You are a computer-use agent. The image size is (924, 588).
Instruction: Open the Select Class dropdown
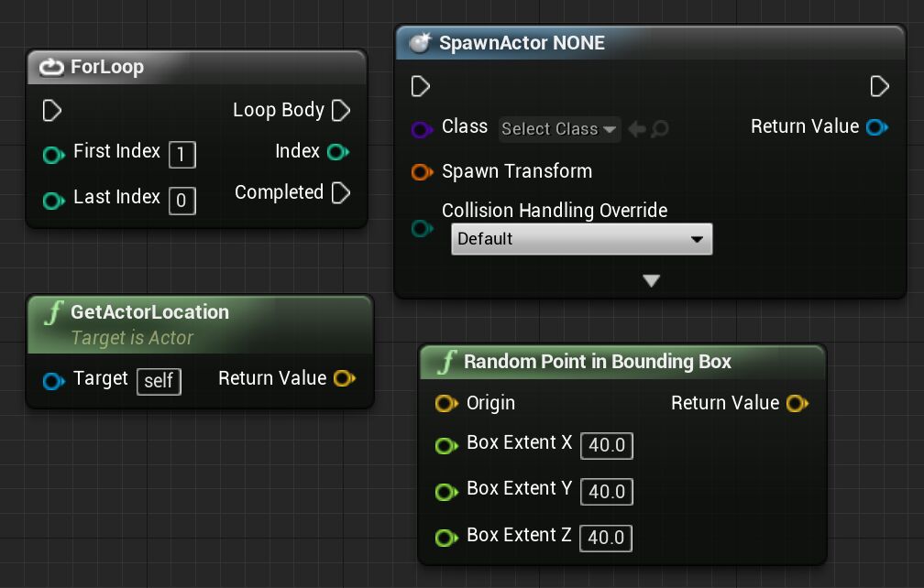coord(559,129)
